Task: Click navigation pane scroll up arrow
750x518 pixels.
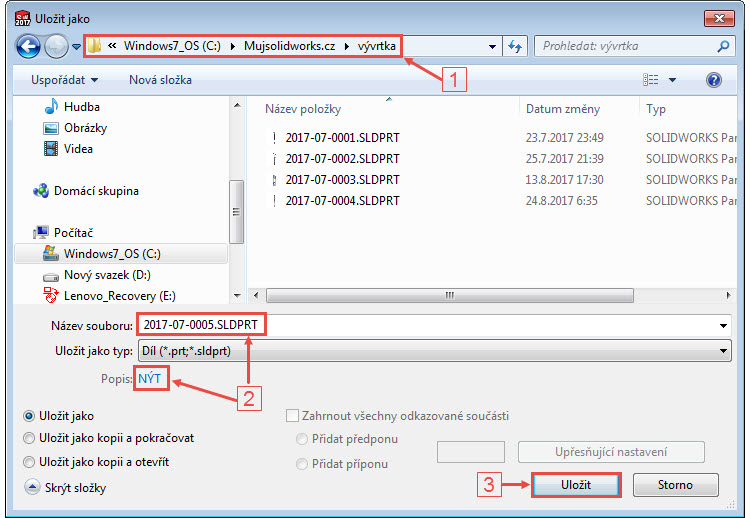Action: pyautogui.click(x=237, y=105)
